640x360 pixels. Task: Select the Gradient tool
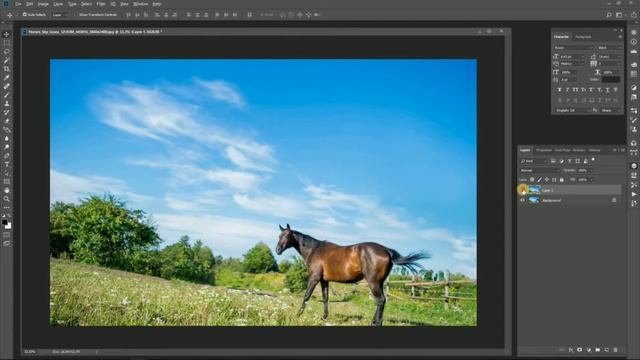click(7, 130)
